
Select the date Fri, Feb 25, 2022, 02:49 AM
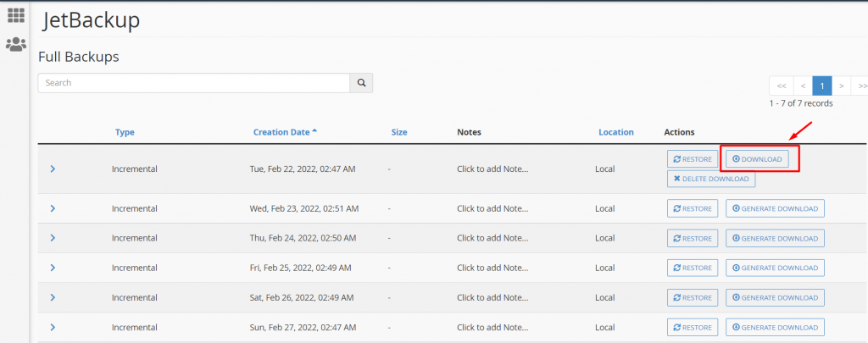click(301, 268)
